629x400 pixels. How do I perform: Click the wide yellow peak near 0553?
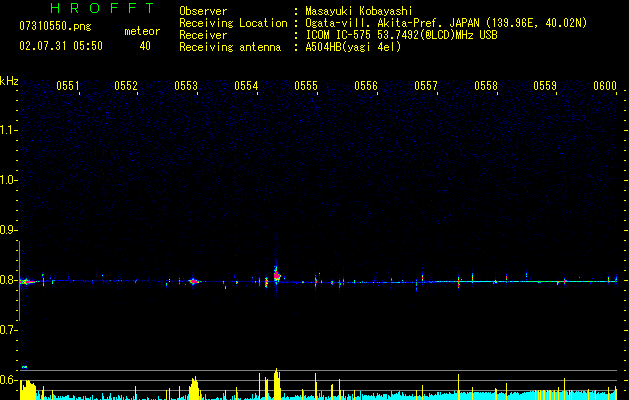tap(194, 388)
